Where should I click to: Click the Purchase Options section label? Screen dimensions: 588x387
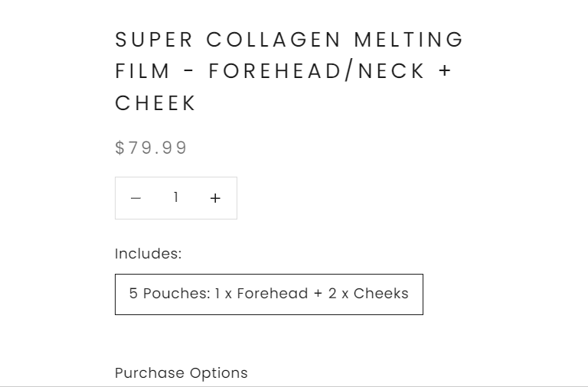(x=181, y=373)
